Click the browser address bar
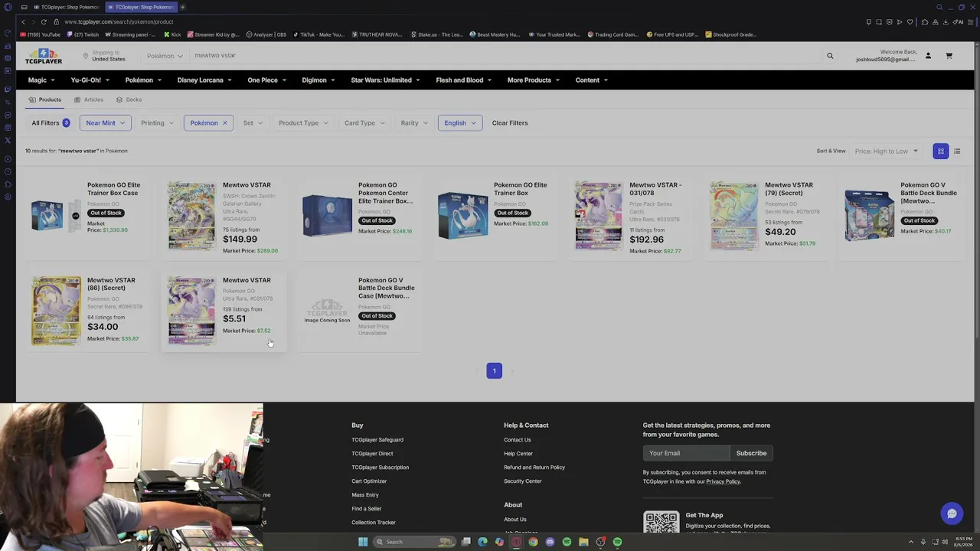Image resolution: width=980 pixels, height=551 pixels. 459,21
